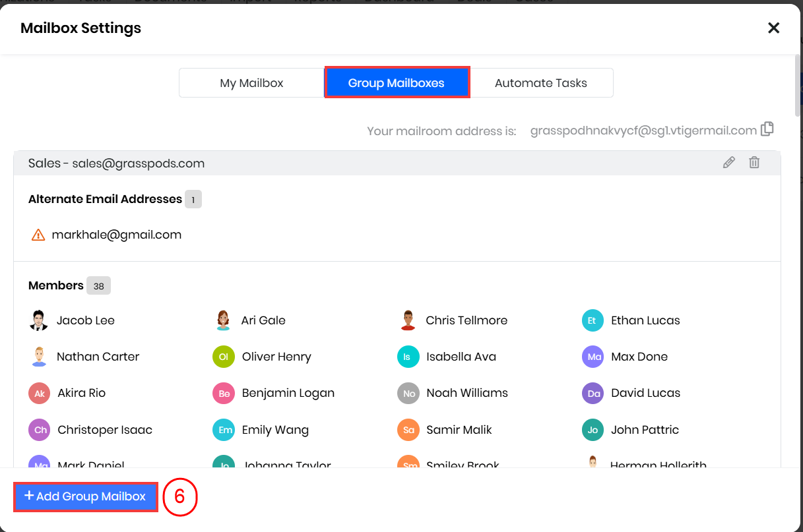Close the Mailbox Settings dialog
This screenshot has height=532, width=803.
click(773, 28)
